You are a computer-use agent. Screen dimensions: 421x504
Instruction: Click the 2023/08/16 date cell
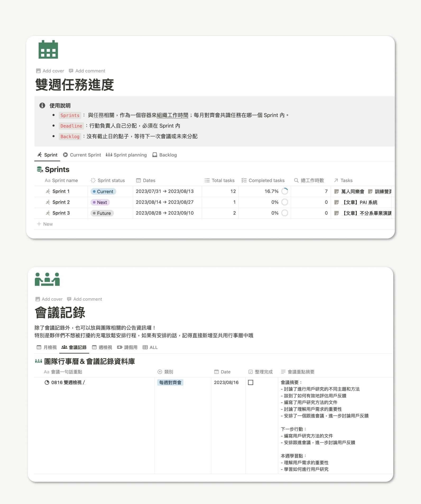tap(226, 382)
